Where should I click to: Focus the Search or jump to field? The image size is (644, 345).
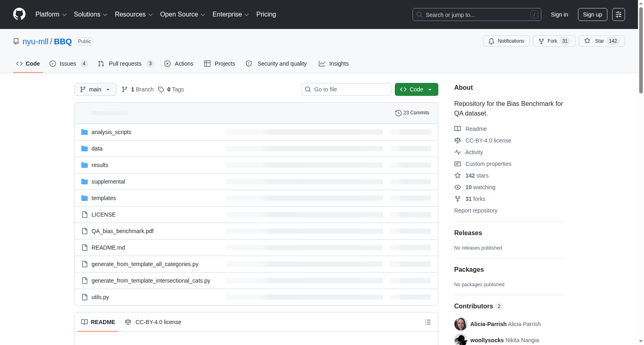point(477,14)
